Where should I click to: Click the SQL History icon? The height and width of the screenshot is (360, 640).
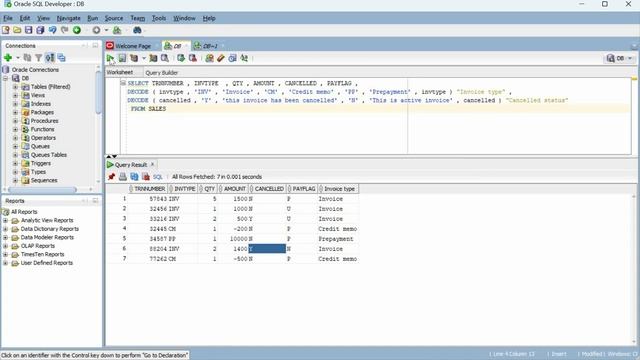[232, 58]
